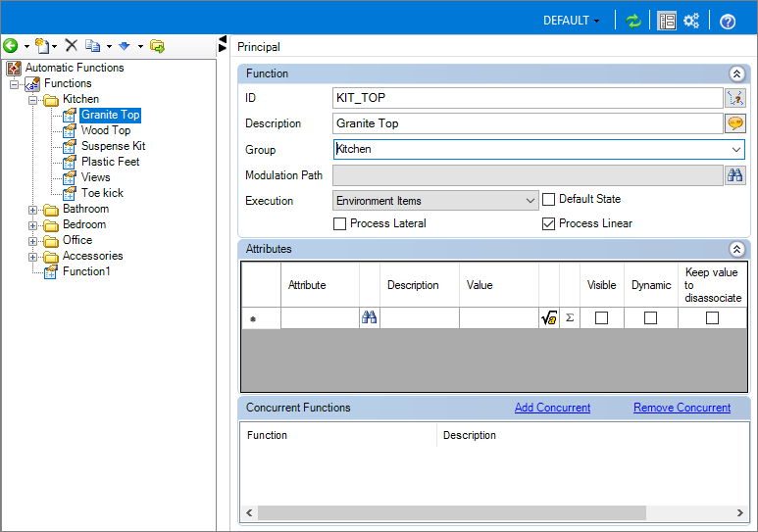Expand the Bedroom folder node
This screenshot has height=532, width=758.
(32, 225)
